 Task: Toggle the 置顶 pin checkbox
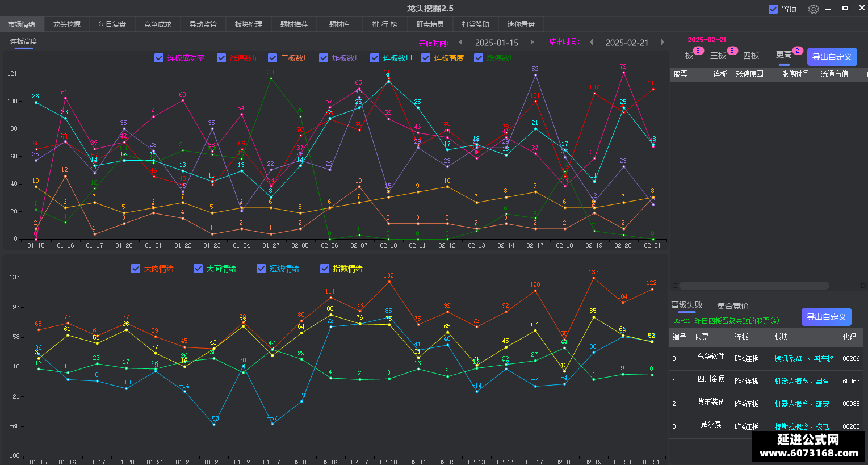coord(773,9)
